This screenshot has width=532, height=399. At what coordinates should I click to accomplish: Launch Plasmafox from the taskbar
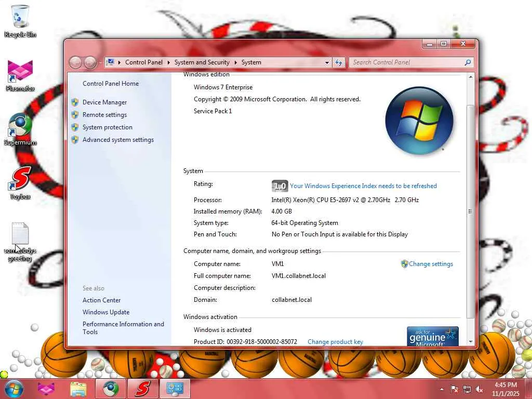point(46,389)
